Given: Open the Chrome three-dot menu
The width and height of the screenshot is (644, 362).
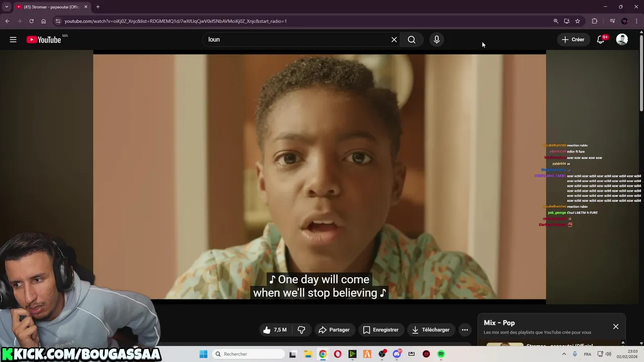Looking at the screenshot, I should pos(636,21).
